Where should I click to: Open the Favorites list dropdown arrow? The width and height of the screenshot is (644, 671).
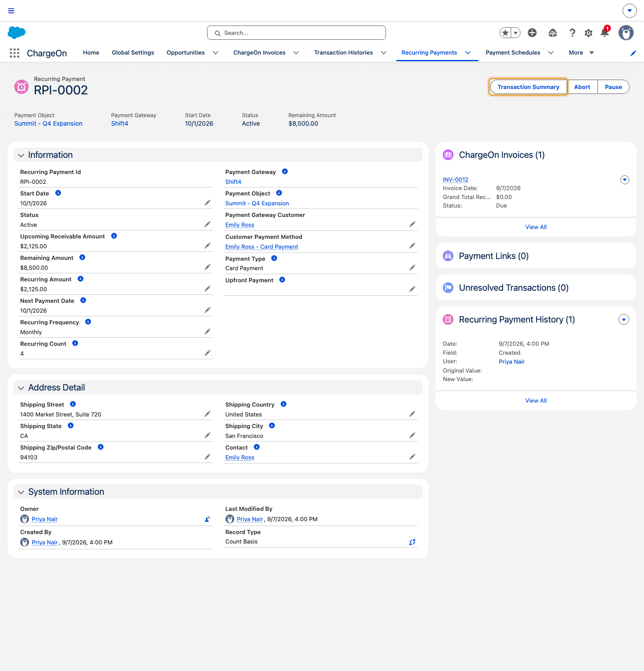click(516, 33)
